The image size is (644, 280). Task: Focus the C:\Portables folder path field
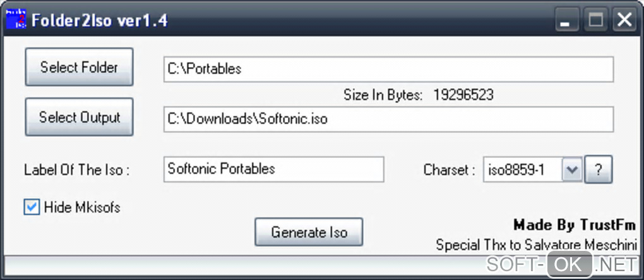point(388,69)
